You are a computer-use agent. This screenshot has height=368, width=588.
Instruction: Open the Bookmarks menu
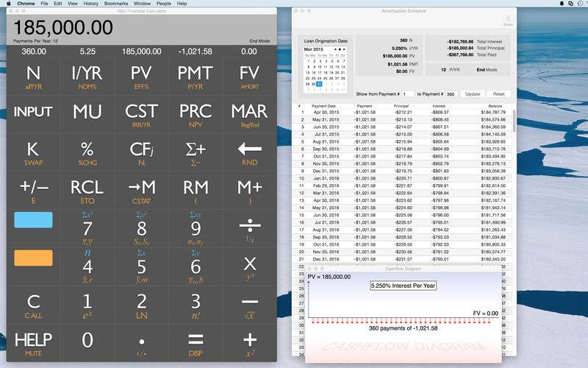pos(116,4)
